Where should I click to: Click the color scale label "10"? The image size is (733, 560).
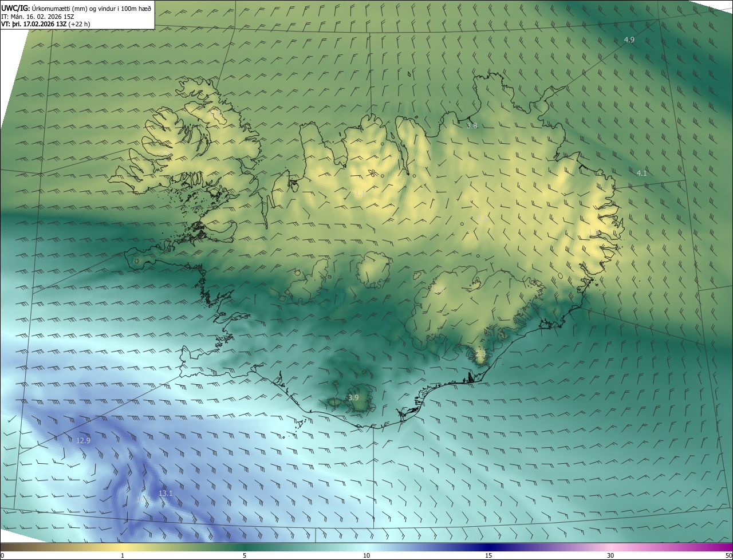[x=366, y=555]
